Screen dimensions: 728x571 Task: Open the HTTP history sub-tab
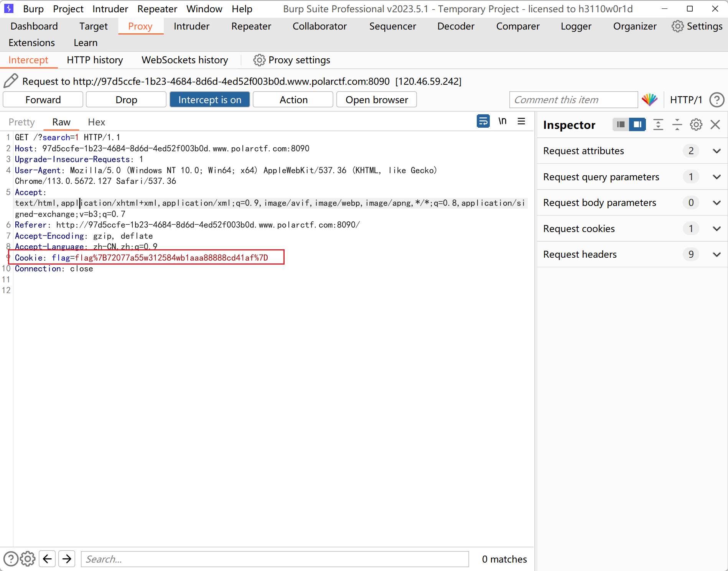pos(95,60)
